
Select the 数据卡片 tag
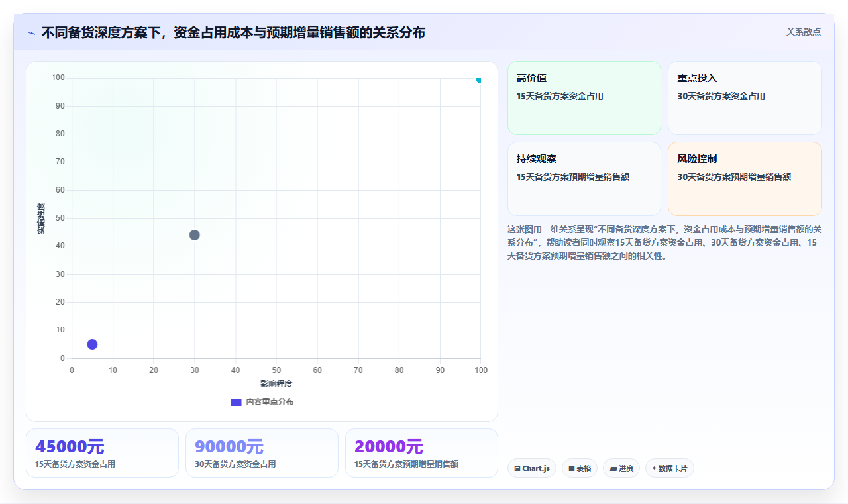(670, 468)
